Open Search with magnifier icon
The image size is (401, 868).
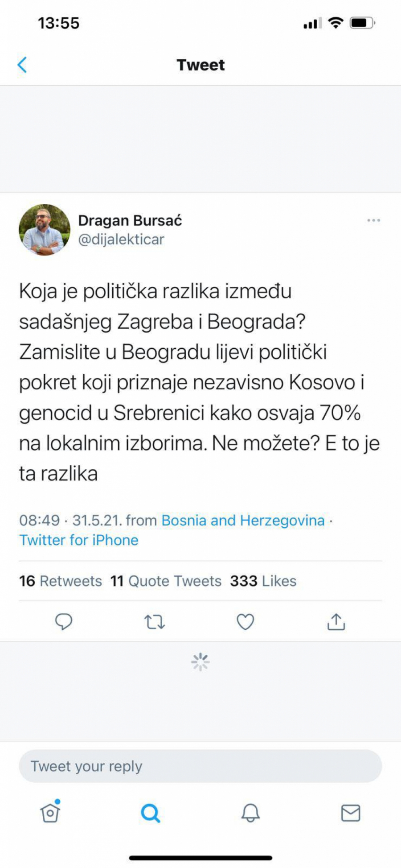tap(151, 813)
